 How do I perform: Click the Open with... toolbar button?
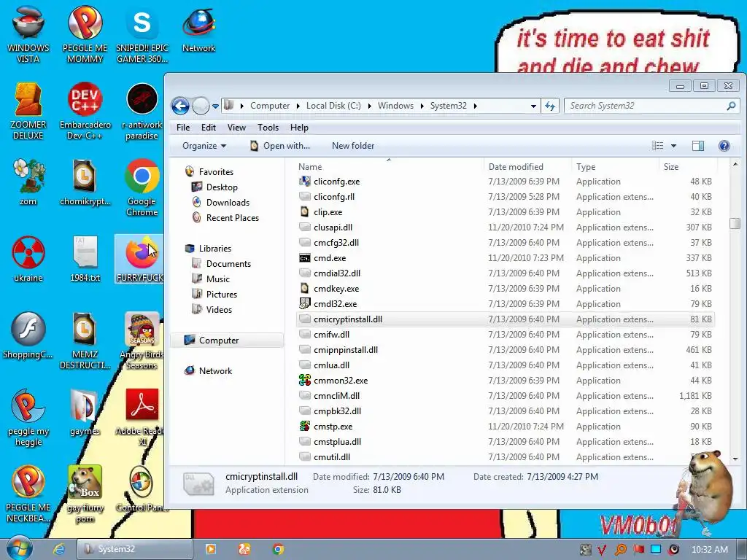pos(280,146)
